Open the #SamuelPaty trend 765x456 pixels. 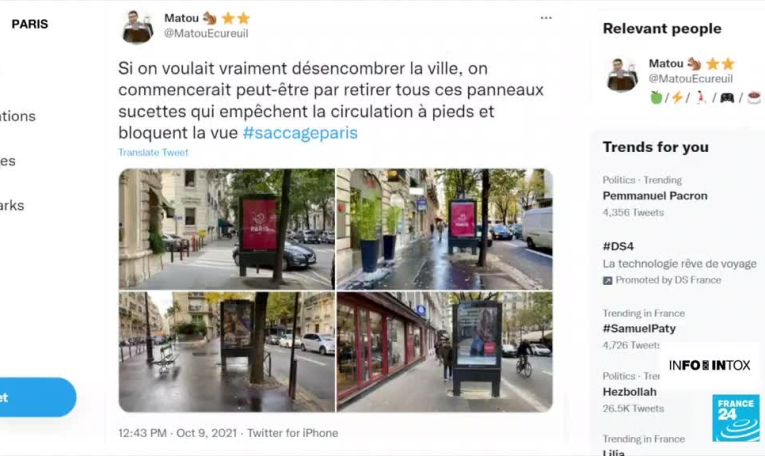639,329
